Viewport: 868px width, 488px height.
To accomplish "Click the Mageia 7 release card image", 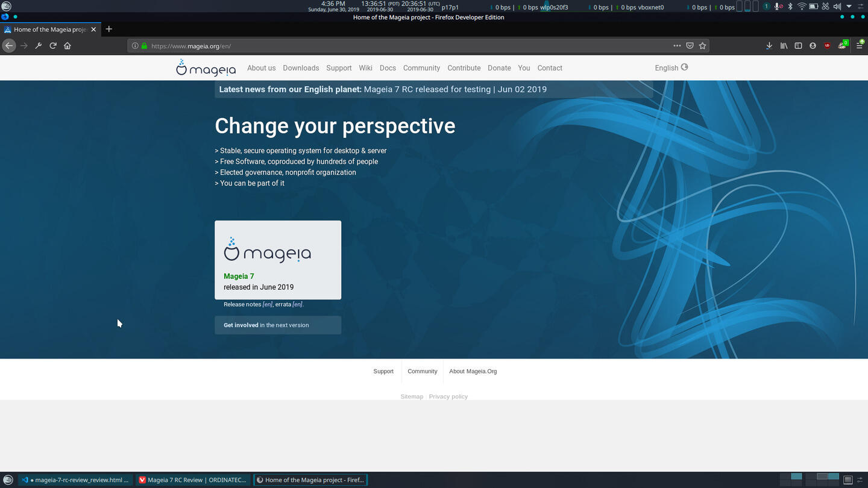I will point(267,249).
